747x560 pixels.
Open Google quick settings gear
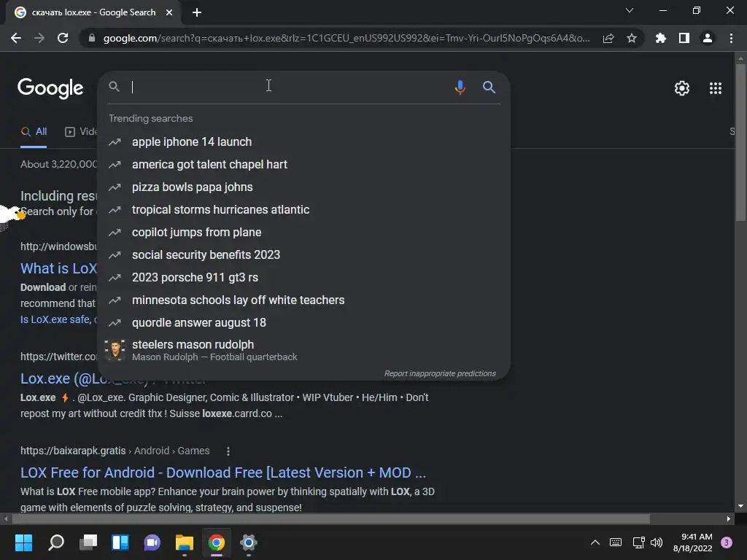pyautogui.click(x=682, y=88)
